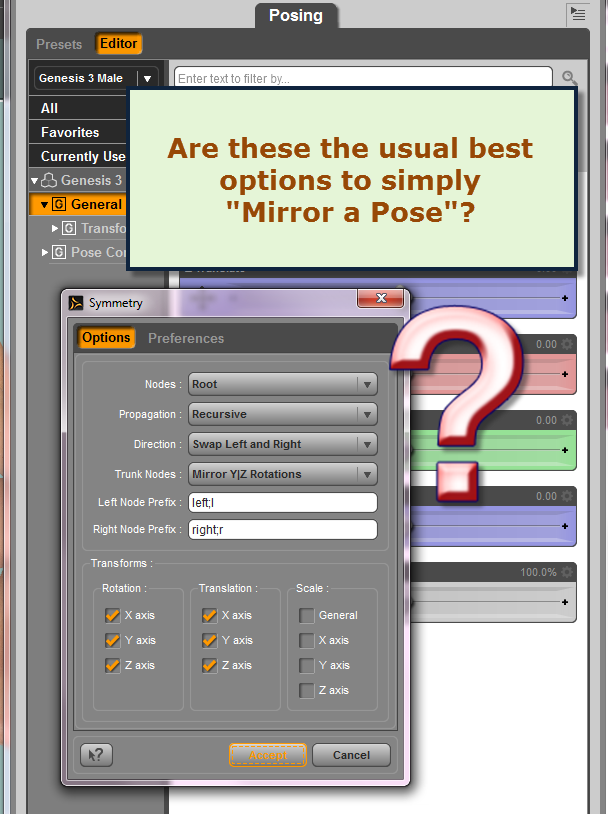Close the Symmetry dialog
Image resolution: width=608 pixels, height=814 pixels.
point(381,298)
